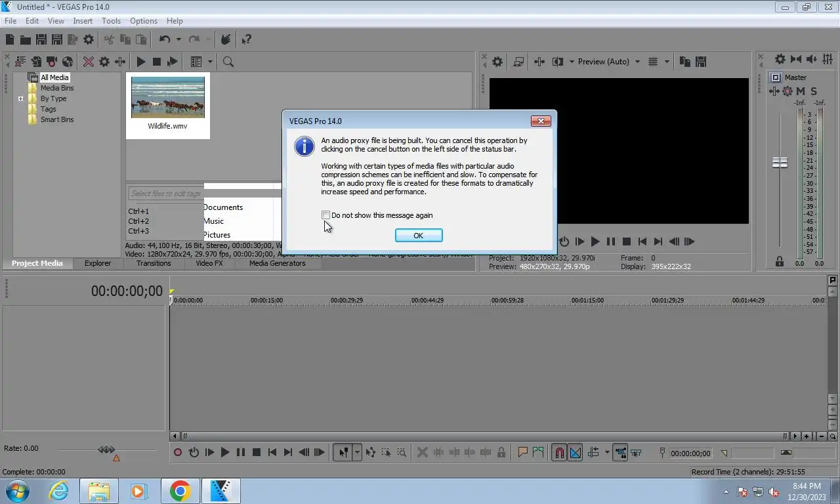Open the File menu
The width and height of the screenshot is (840, 504).
(10, 21)
